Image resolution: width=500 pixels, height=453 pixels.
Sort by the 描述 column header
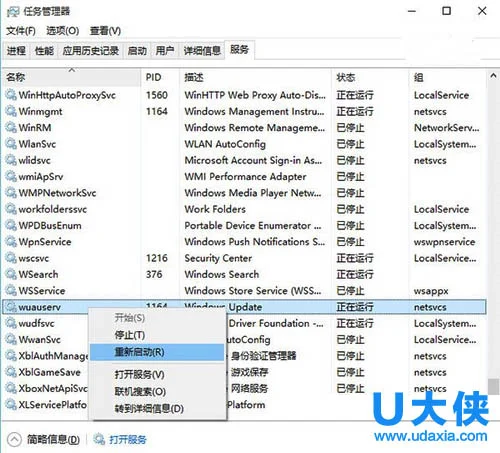pyautogui.click(x=255, y=78)
